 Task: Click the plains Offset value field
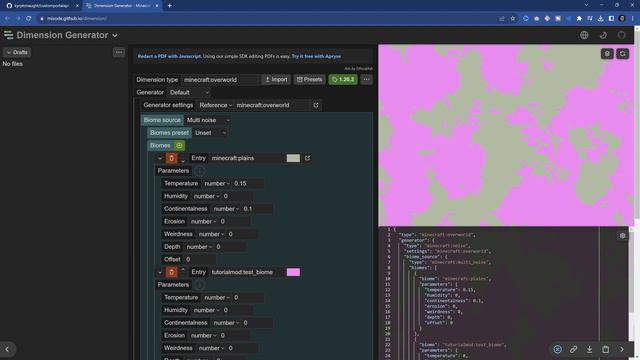coord(199,260)
